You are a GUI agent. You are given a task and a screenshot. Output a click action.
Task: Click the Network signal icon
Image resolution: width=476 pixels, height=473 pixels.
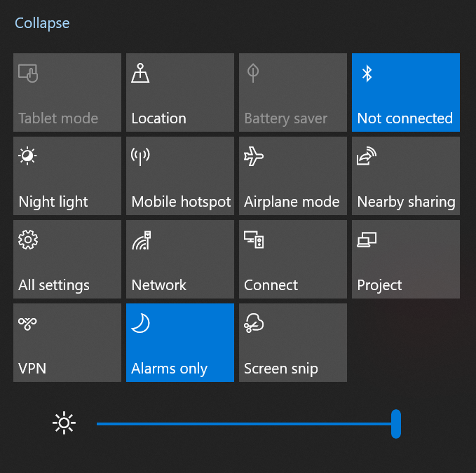(141, 240)
